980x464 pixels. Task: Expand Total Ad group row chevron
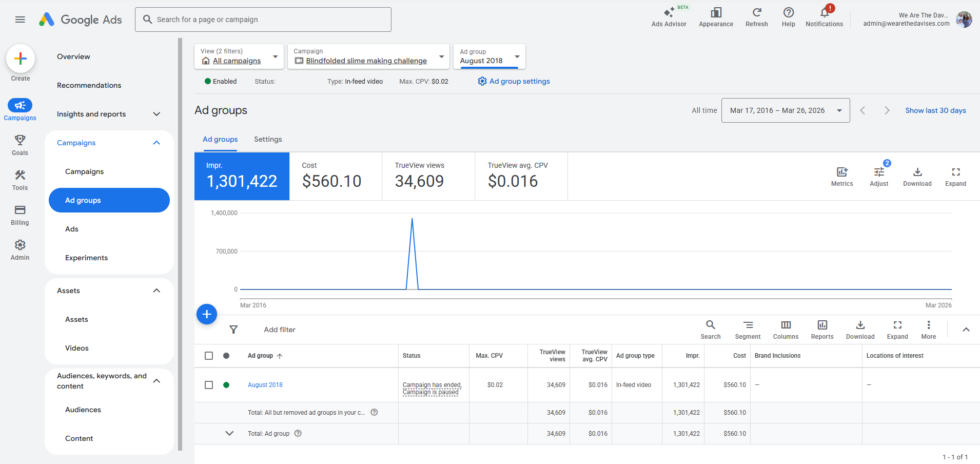pyautogui.click(x=229, y=433)
